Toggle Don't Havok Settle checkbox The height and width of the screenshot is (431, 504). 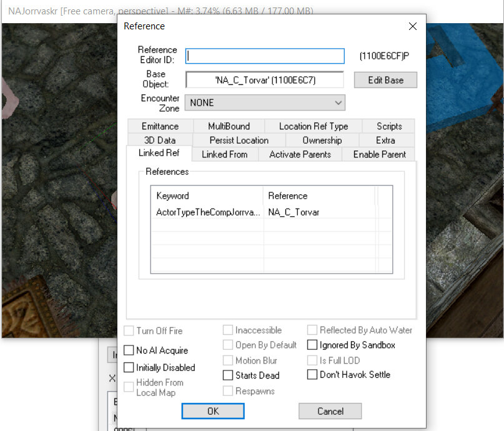coord(312,374)
